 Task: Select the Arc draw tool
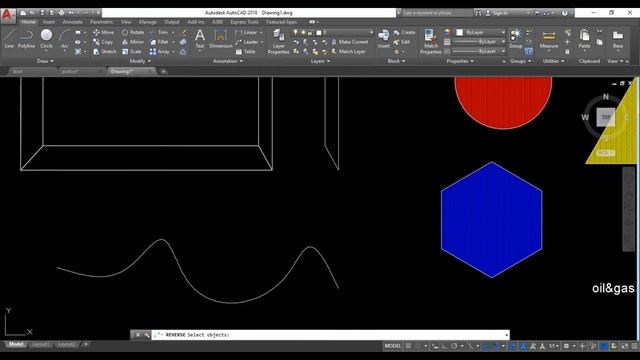click(64, 39)
